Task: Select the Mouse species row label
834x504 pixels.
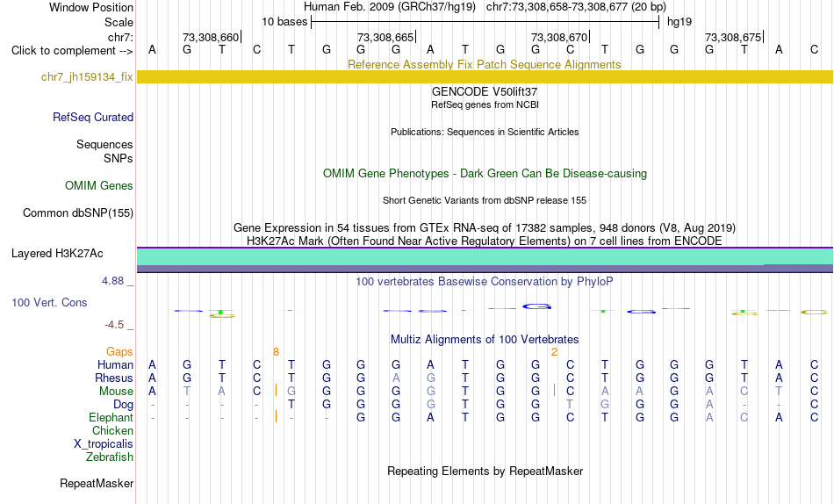Action: (x=116, y=392)
